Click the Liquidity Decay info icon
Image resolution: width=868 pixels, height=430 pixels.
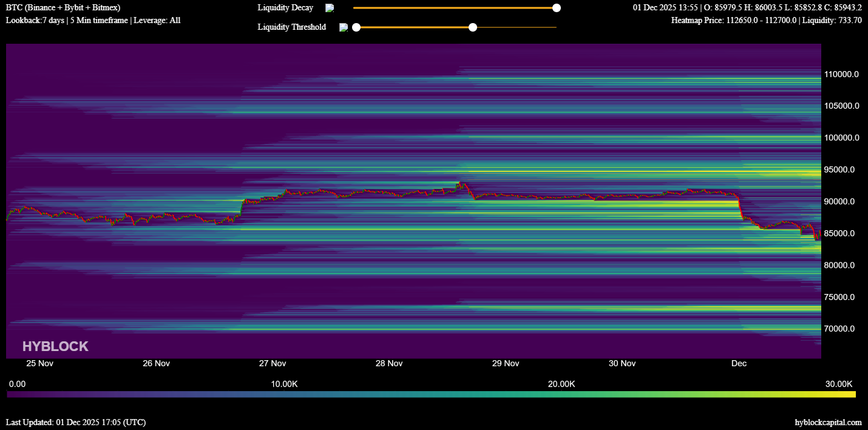[x=330, y=8]
